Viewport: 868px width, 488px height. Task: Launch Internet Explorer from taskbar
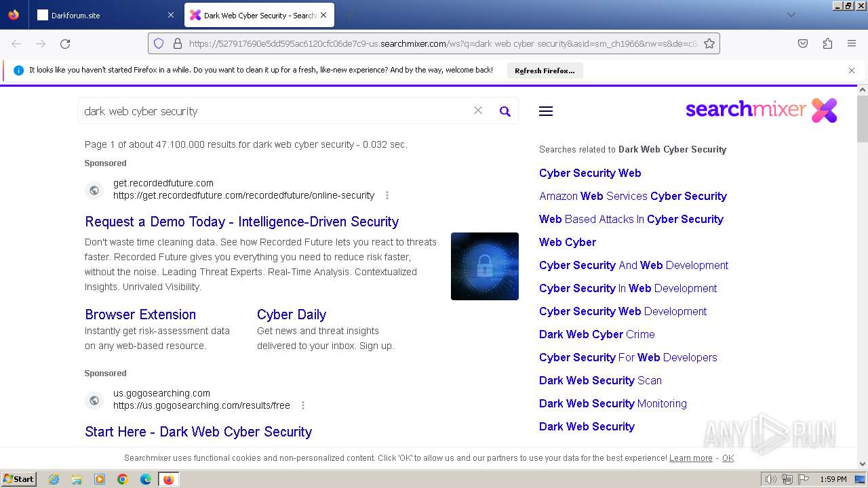click(x=54, y=479)
